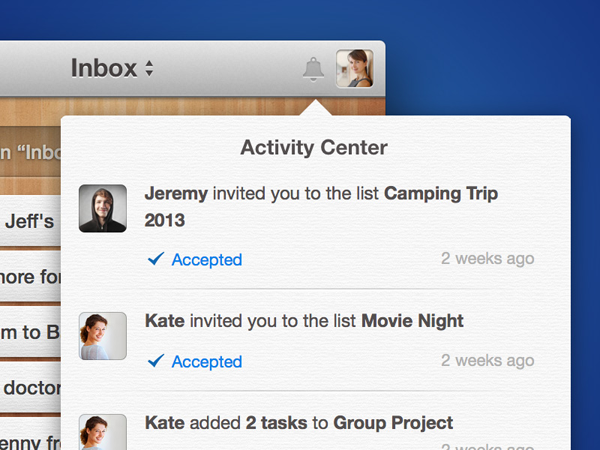This screenshot has height=450, width=600.
Task: Click the notification bell icon
Action: pos(313,69)
